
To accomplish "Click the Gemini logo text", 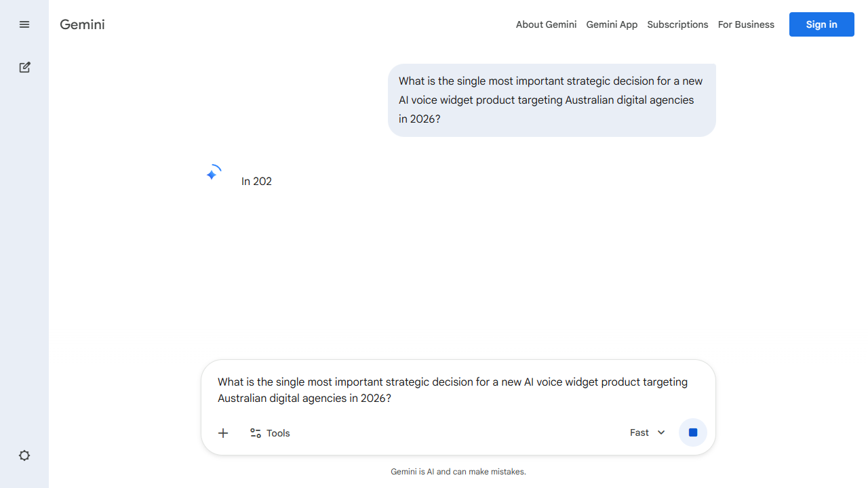I will [x=82, y=24].
